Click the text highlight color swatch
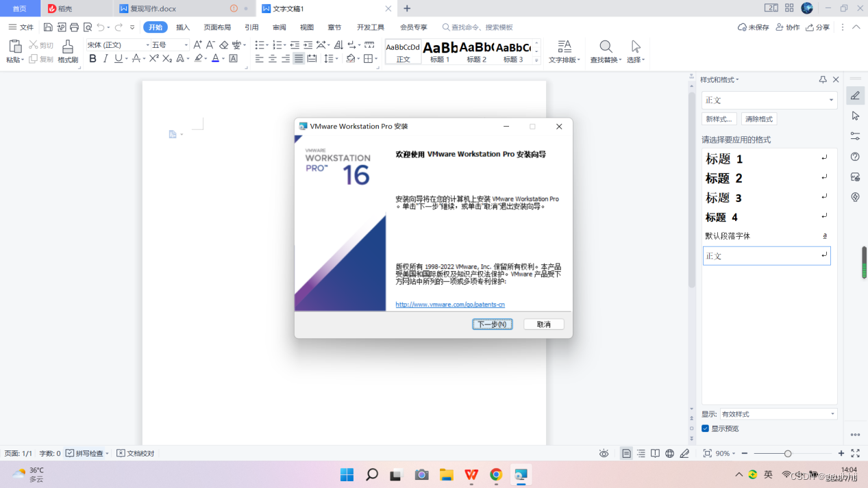The image size is (868, 488). (x=198, y=59)
